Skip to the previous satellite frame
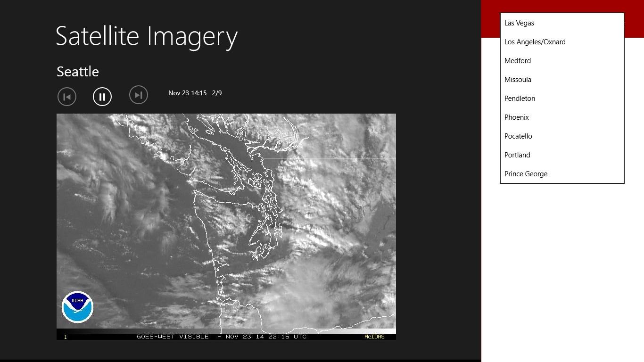Viewport: 644px width, 362px height. tap(66, 96)
